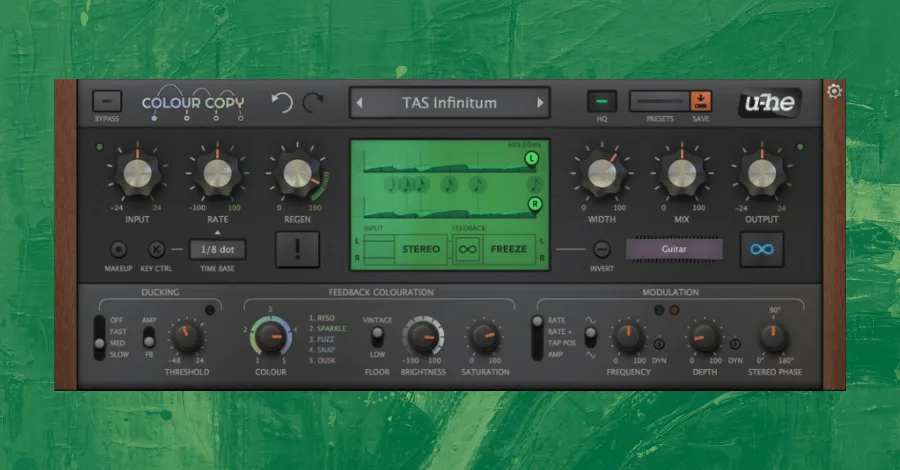Click the Stereo Phase knob

pos(774,337)
